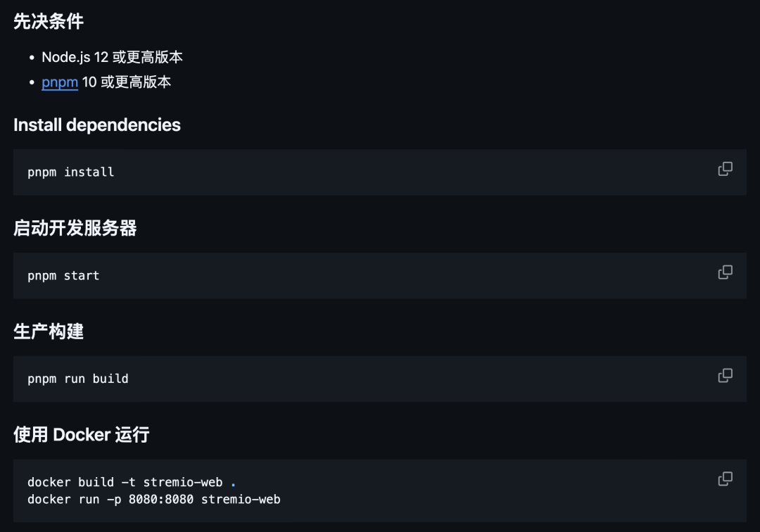The height and width of the screenshot is (532, 760).
Task: Click the underlined pnpm link in prerequisites
Action: (x=59, y=82)
